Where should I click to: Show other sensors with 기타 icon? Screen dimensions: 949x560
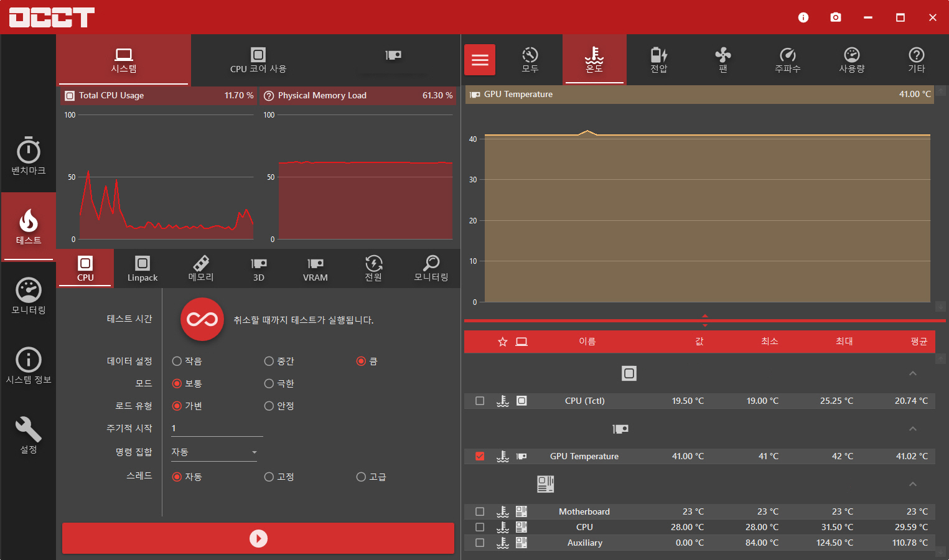[917, 60]
